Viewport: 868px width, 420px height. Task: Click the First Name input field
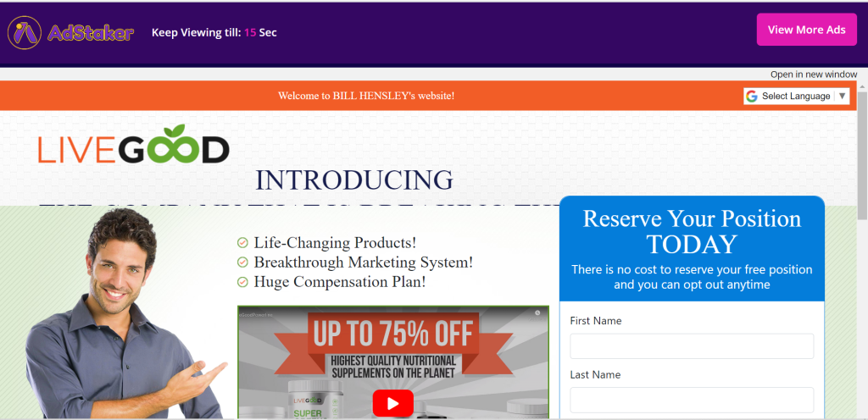point(692,346)
